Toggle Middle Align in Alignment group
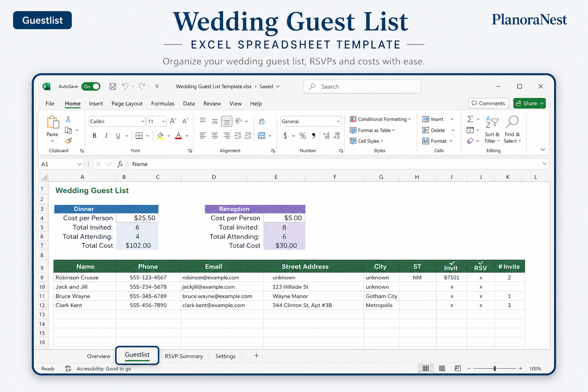Viewport: 588px width, 392px height. coord(215,121)
